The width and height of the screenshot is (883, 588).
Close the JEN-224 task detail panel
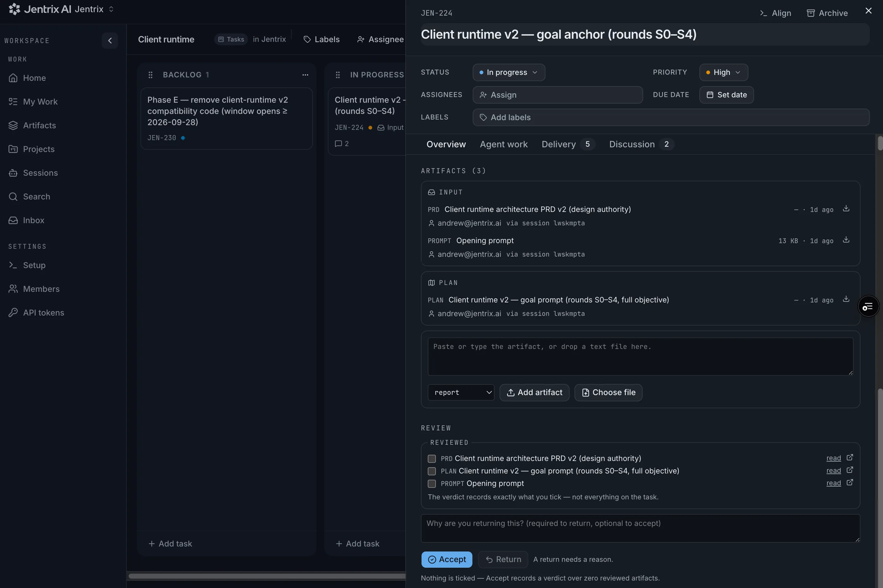pos(868,11)
